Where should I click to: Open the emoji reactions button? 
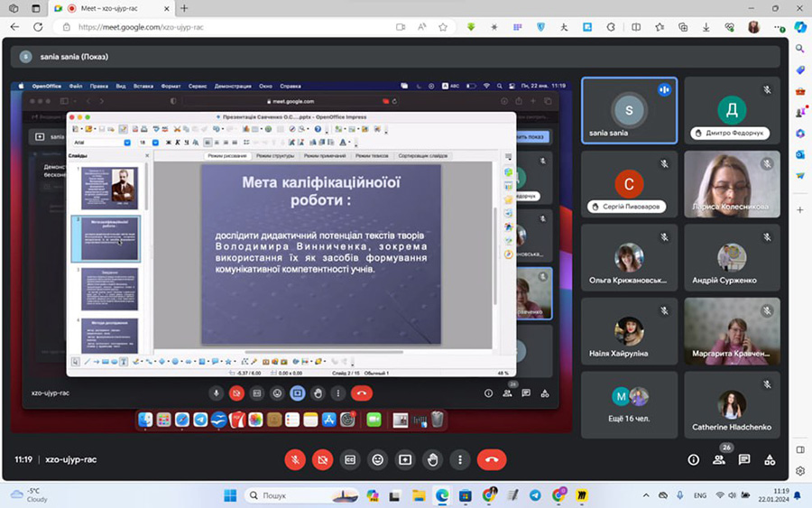point(378,459)
